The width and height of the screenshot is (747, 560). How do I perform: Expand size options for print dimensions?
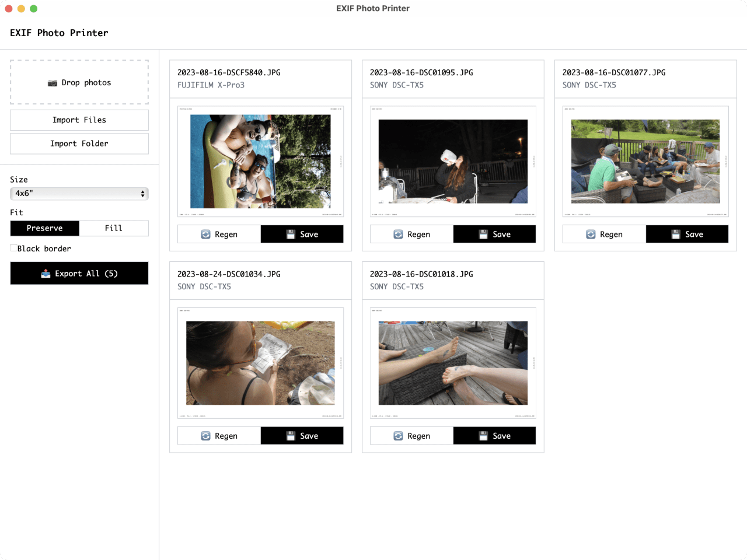[79, 193]
